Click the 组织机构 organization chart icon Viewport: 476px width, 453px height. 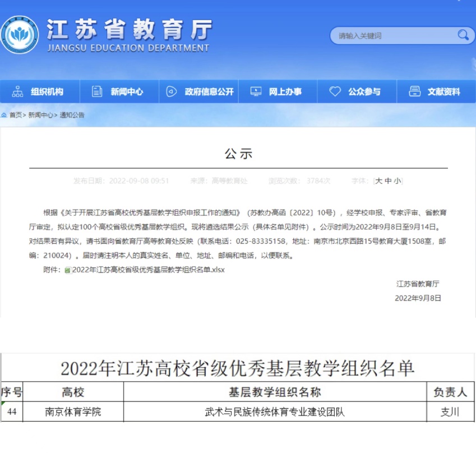(x=17, y=91)
